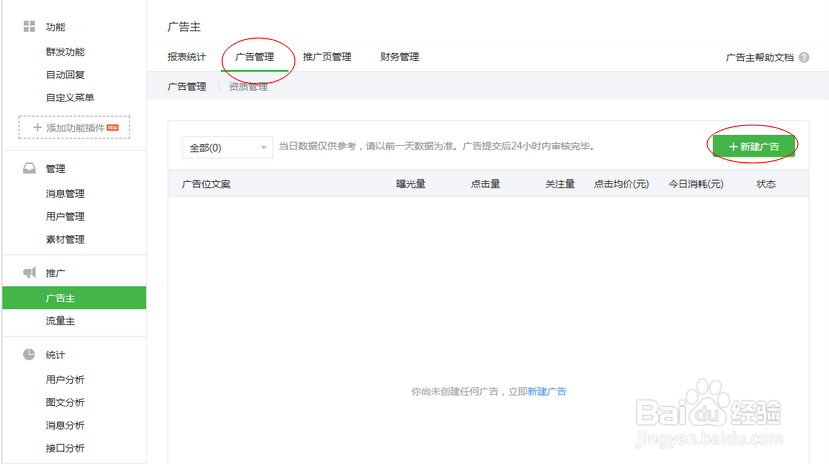Select 资质管理 sub-tab
829x467 pixels.
pyautogui.click(x=248, y=87)
